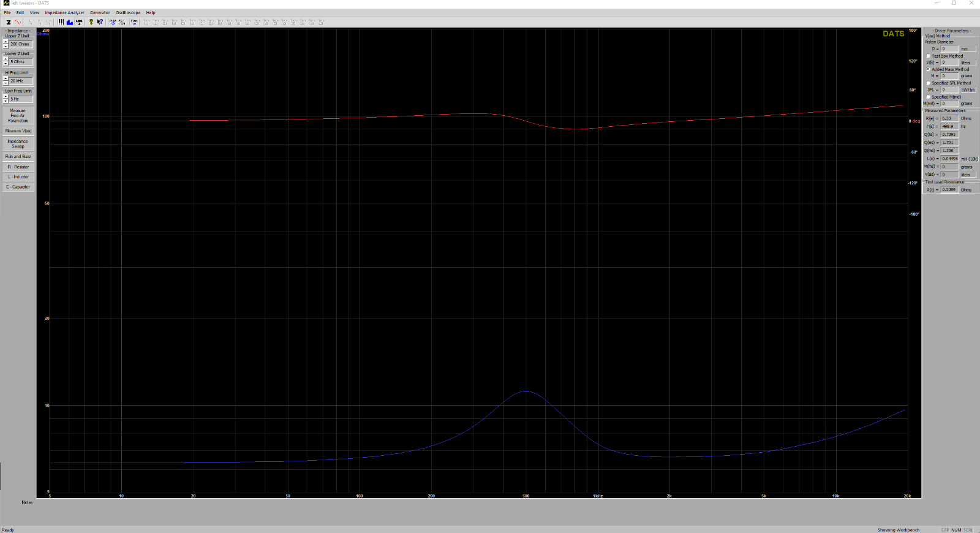The height and width of the screenshot is (533, 980).
Task: Click the Plan W toolbar icon
Action: [134, 22]
